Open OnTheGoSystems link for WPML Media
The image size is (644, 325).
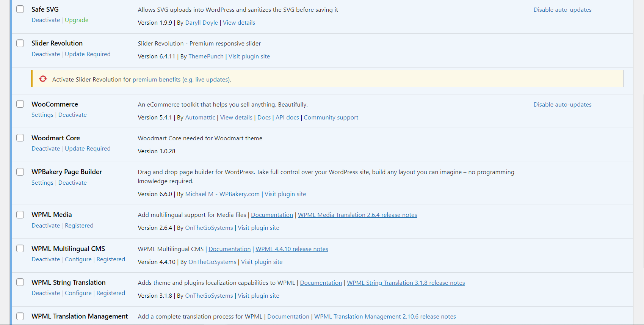coord(209,228)
